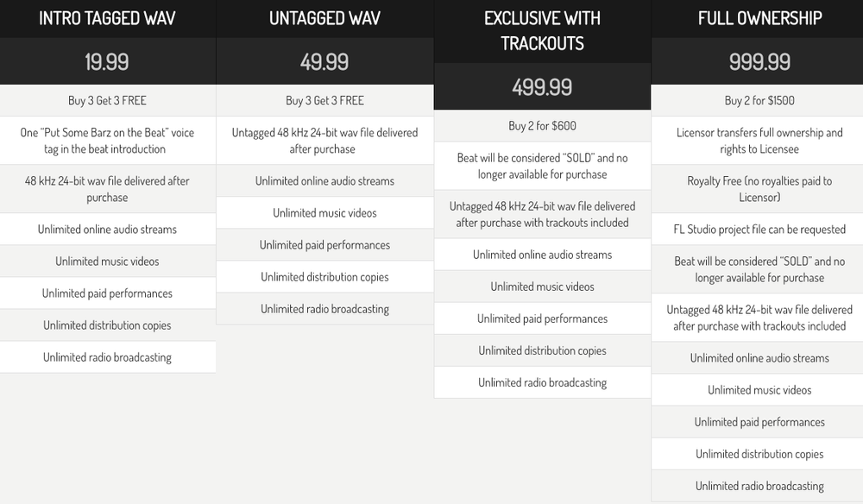The width and height of the screenshot is (863, 504).
Task: Click the 19.99 price
Action: (107, 61)
